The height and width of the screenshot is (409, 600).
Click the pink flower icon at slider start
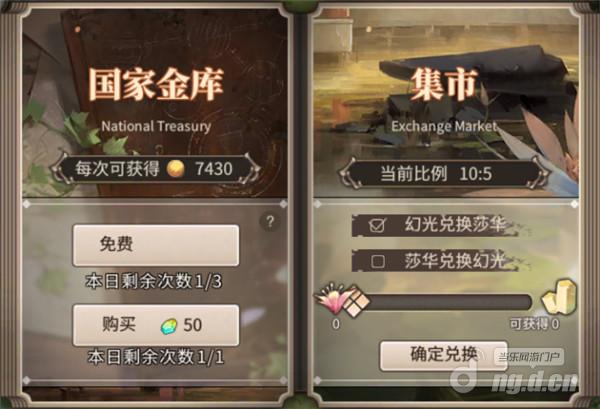331,299
